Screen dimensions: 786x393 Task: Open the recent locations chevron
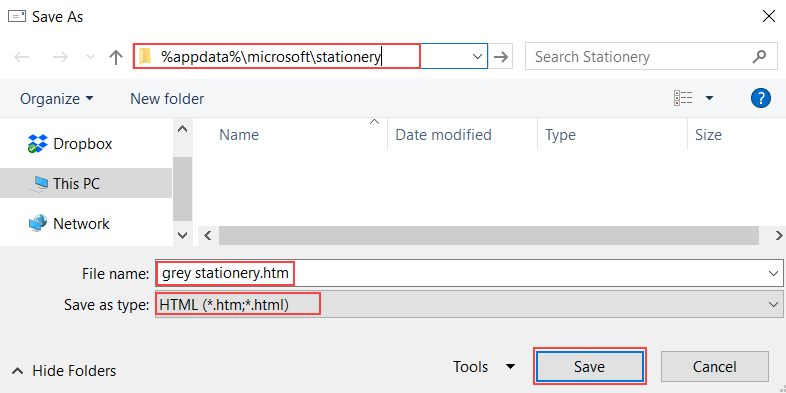pyautogui.click(x=91, y=57)
